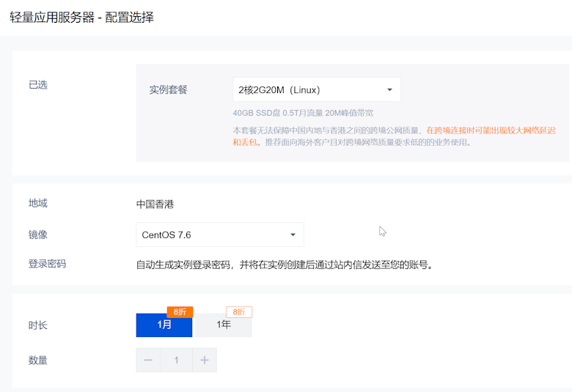Click the orange 8折 badge on 1月
572x392 pixels.
click(x=180, y=312)
